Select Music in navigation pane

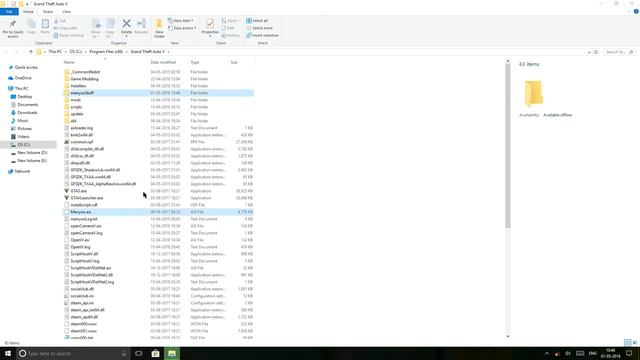pos(22,121)
